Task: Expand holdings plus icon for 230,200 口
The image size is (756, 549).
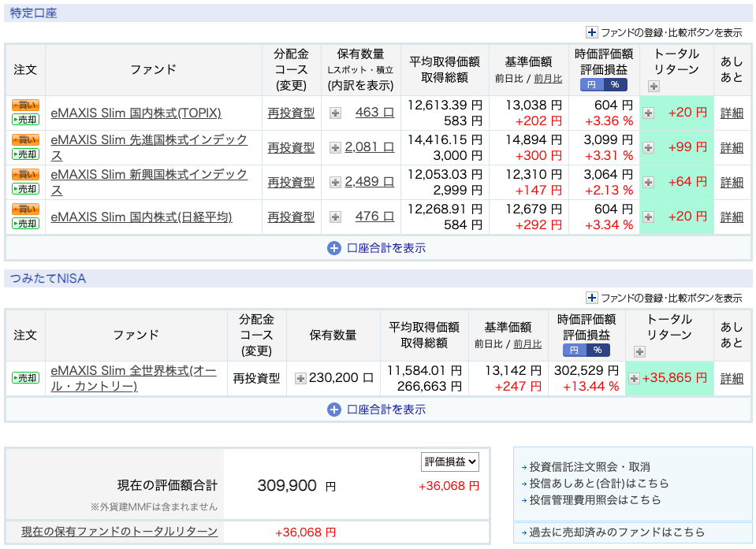Action: coord(300,379)
